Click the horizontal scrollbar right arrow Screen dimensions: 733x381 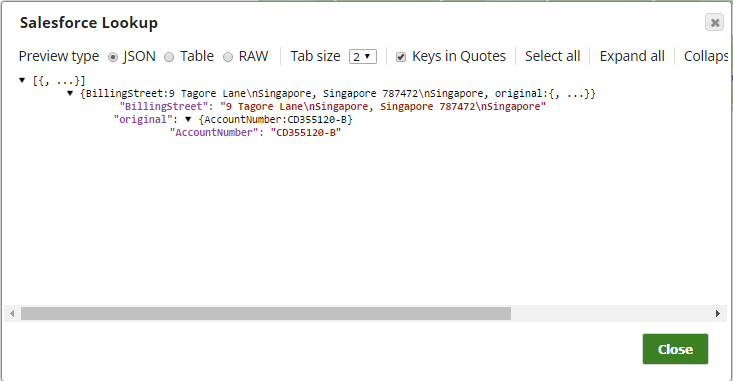click(718, 314)
